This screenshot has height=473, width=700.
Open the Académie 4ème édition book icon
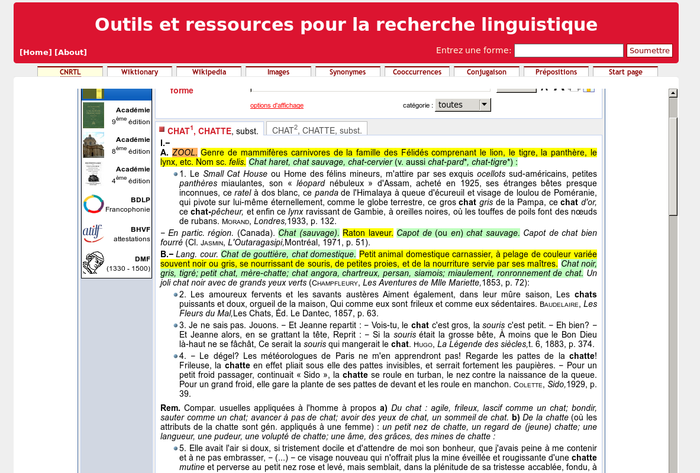coord(93,174)
